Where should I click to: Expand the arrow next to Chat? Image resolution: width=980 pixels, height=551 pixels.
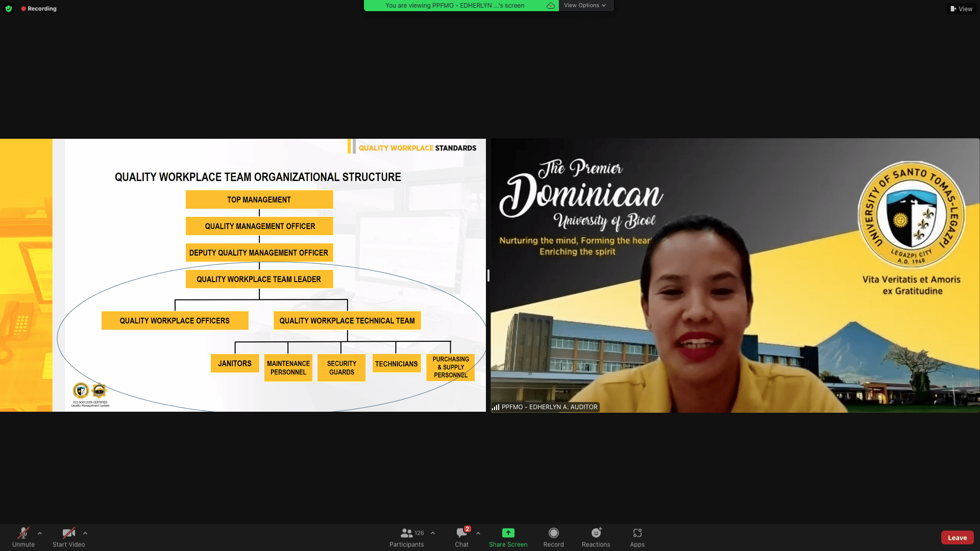pos(478,533)
